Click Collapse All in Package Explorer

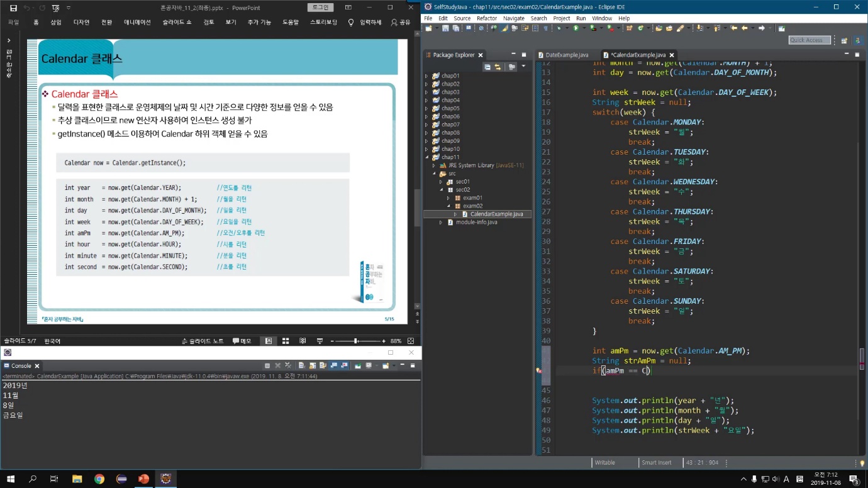coord(487,67)
